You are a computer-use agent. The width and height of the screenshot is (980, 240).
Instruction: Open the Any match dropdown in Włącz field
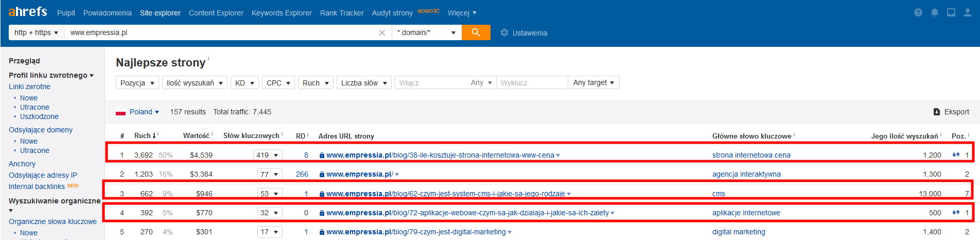[x=481, y=83]
